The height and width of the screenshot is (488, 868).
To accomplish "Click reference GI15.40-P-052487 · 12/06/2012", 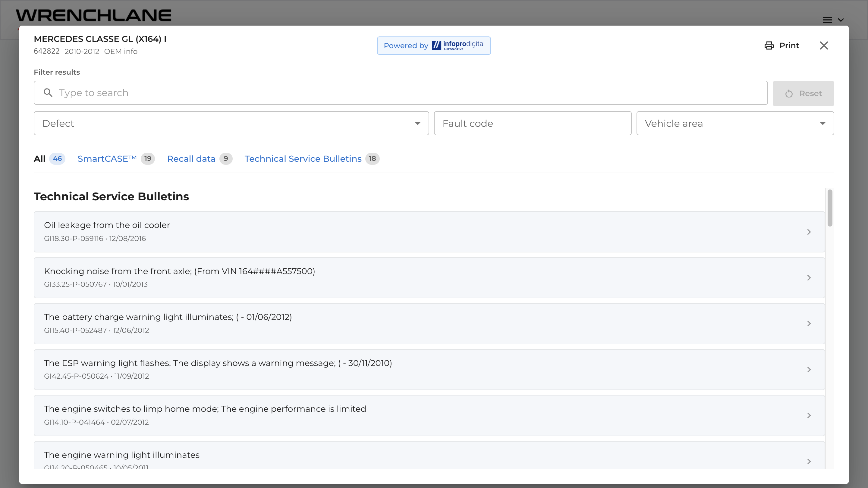I will (96, 330).
